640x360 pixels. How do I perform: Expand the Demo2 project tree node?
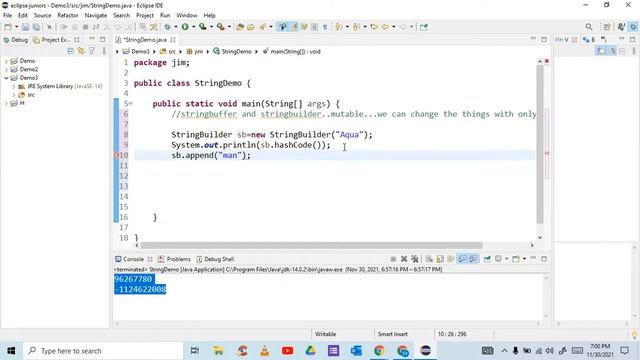pyautogui.click(x=7, y=69)
